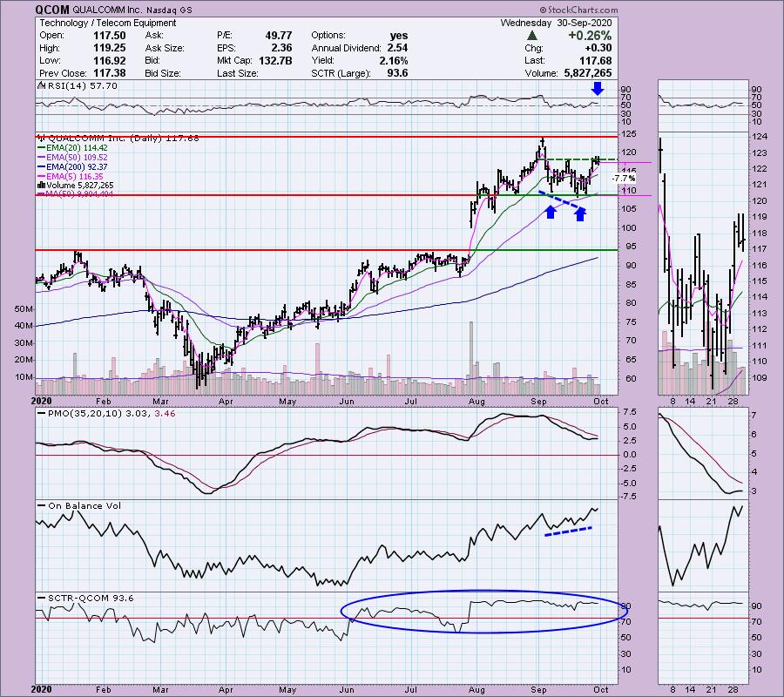
Task: Select the High value 119.25
Action: click(110, 48)
